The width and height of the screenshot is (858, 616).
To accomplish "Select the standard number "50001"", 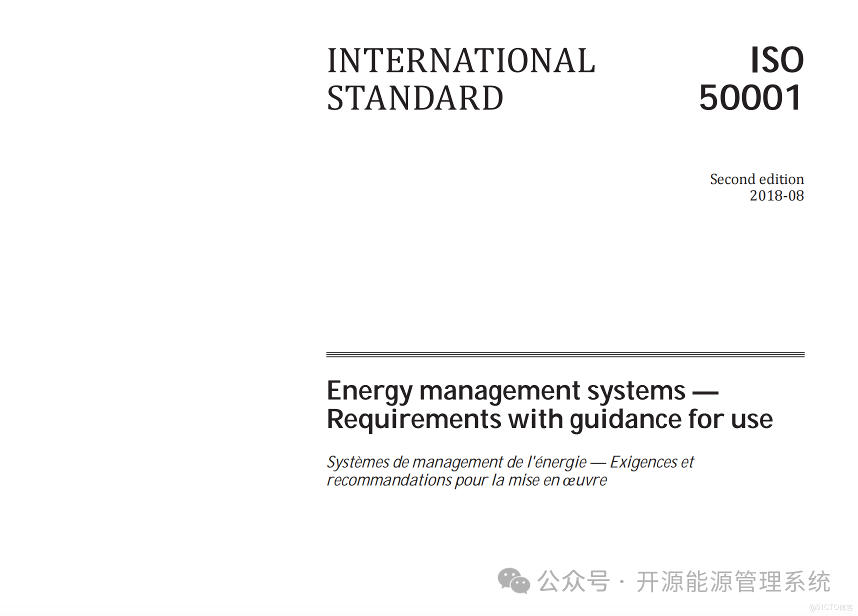I will click(x=751, y=97).
